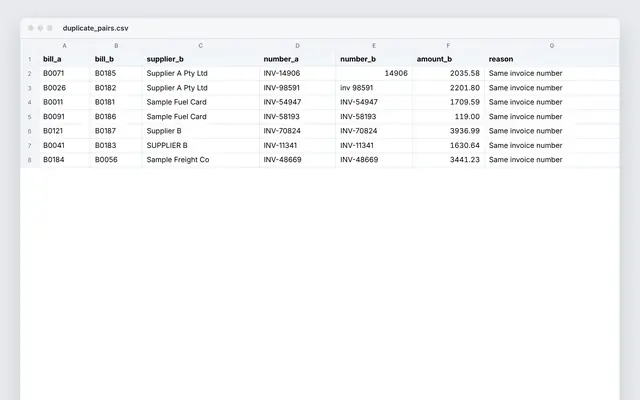Select INV-58193 in number_a column
The height and width of the screenshot is (400, 640).
pyautogui.click(x=298, y=117)
